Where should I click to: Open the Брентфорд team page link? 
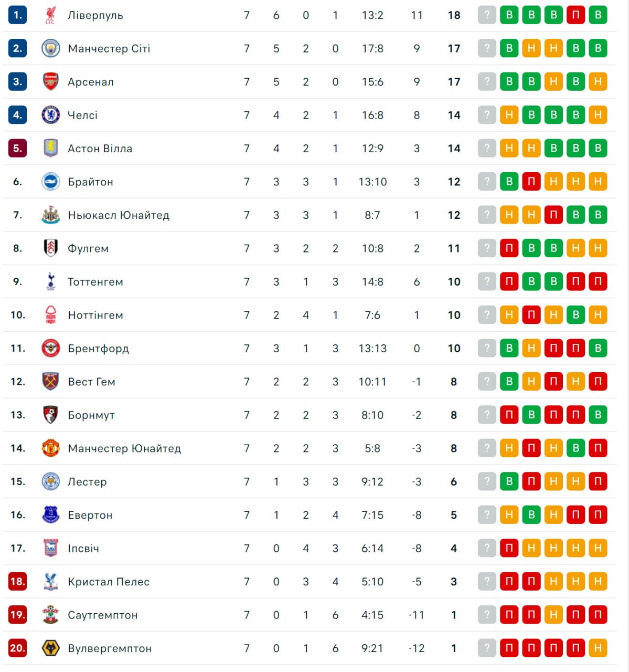[x=98, y=349]
